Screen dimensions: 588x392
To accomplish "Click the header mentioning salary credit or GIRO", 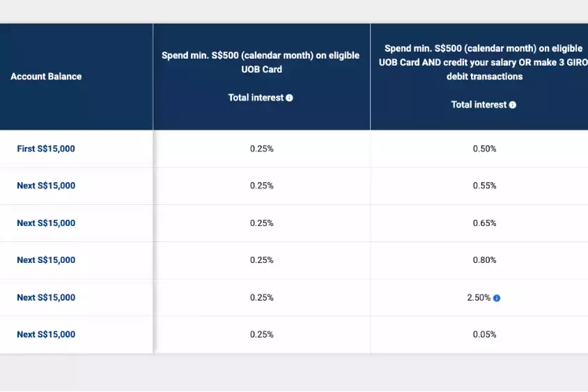I will click(x=484, y=63).
